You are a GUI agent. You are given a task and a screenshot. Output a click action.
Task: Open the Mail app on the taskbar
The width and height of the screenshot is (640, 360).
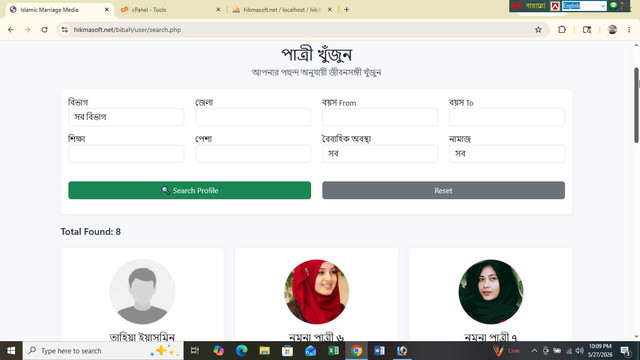(310, 351)
